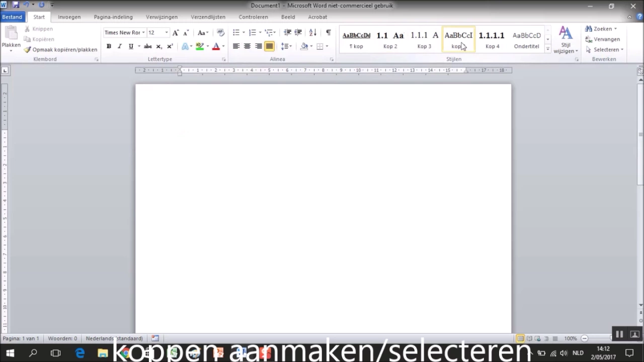Screen dimensions: 644x362
Task: Click the 100% zoom level
Action: (570, 338)
